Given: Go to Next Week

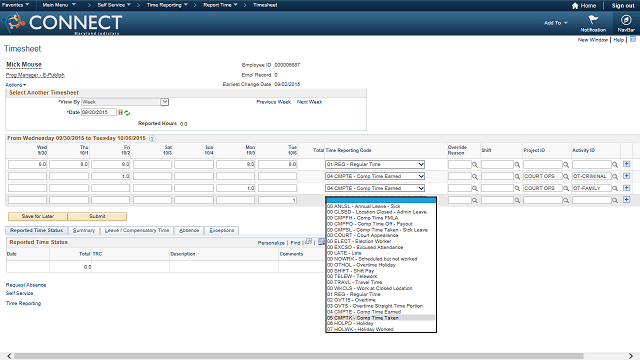Looking at the screenshot, I should point(309,102).
